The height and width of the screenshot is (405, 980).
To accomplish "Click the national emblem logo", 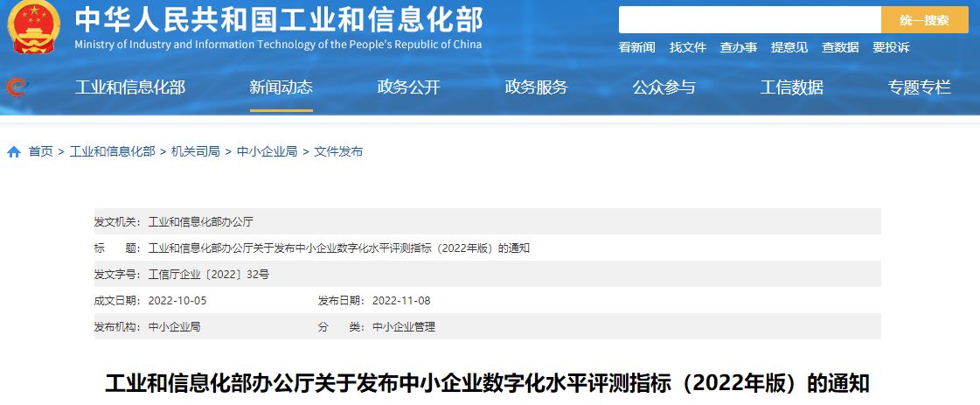I will coord(34,27).
